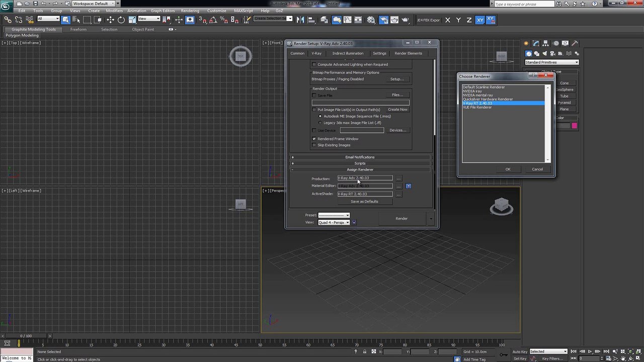Select the Link tool in the main toolbar
This screenshot has width=644, height=362.
click(x=8, y=20)
